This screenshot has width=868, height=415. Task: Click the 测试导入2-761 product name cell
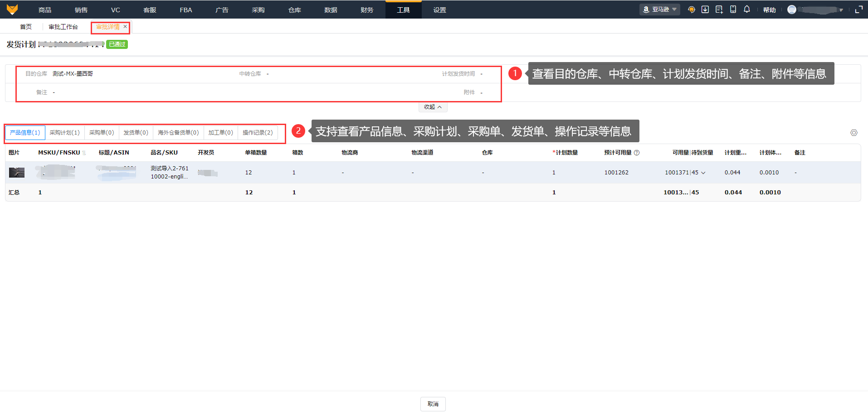click(170, 173)
